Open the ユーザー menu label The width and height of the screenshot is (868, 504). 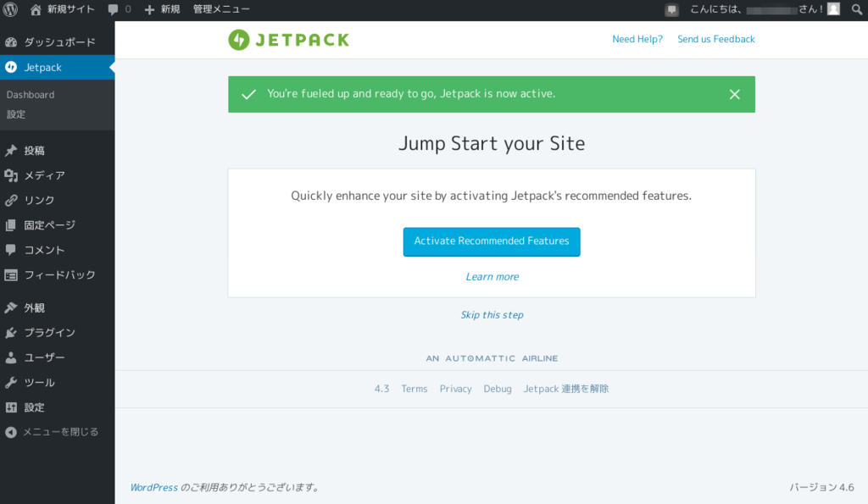pos(45,357)
